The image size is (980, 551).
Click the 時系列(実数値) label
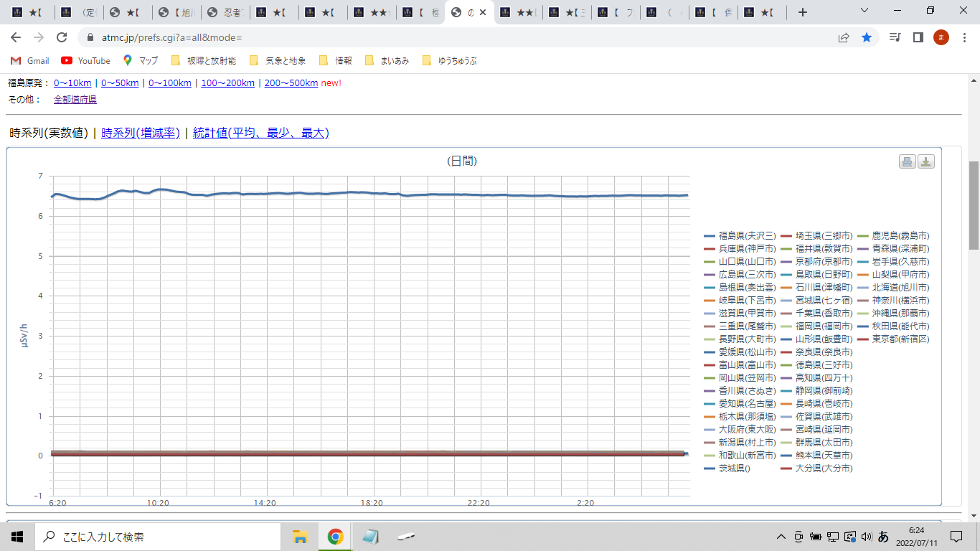tap(49, 133)
